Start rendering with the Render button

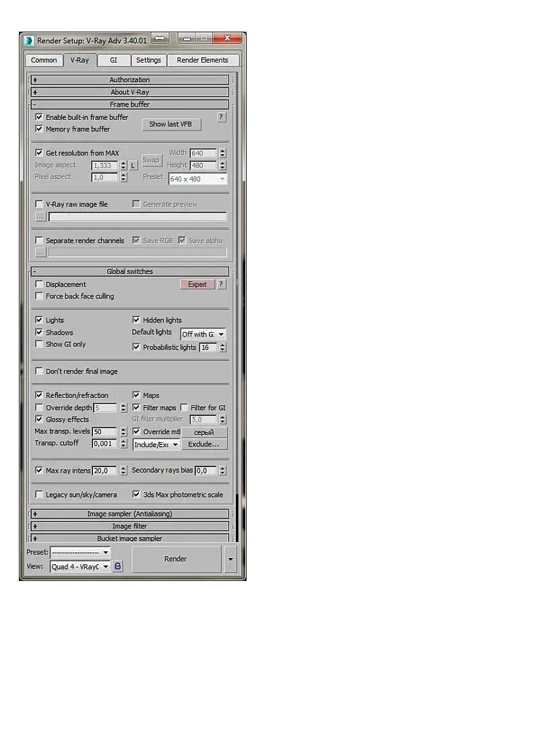tap(176, 559)
